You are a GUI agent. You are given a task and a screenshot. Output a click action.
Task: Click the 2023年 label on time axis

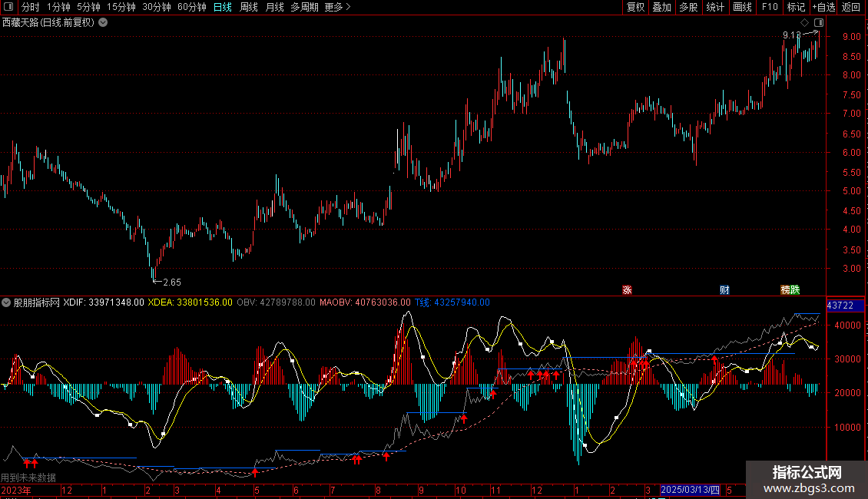(16, 490)
